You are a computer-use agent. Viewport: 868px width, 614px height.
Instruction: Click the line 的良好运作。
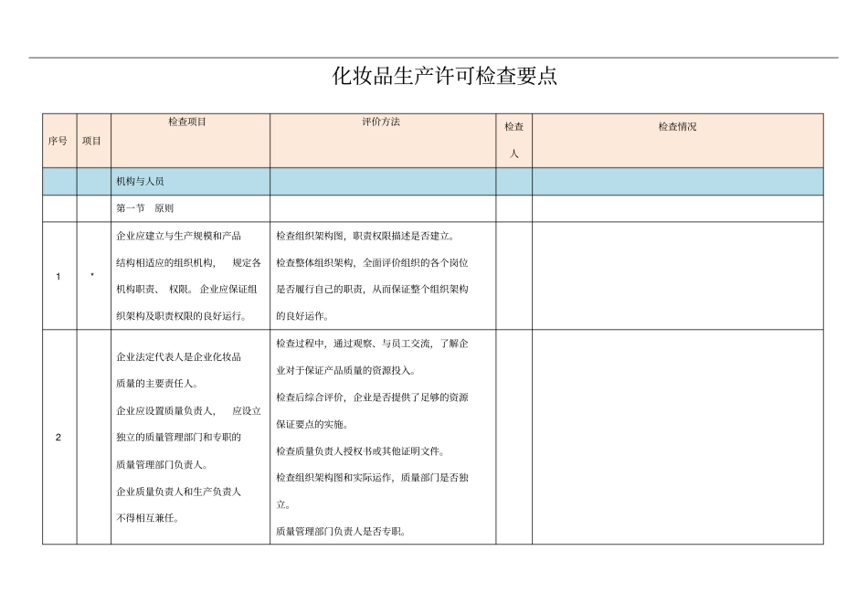[x=302, y=316]
